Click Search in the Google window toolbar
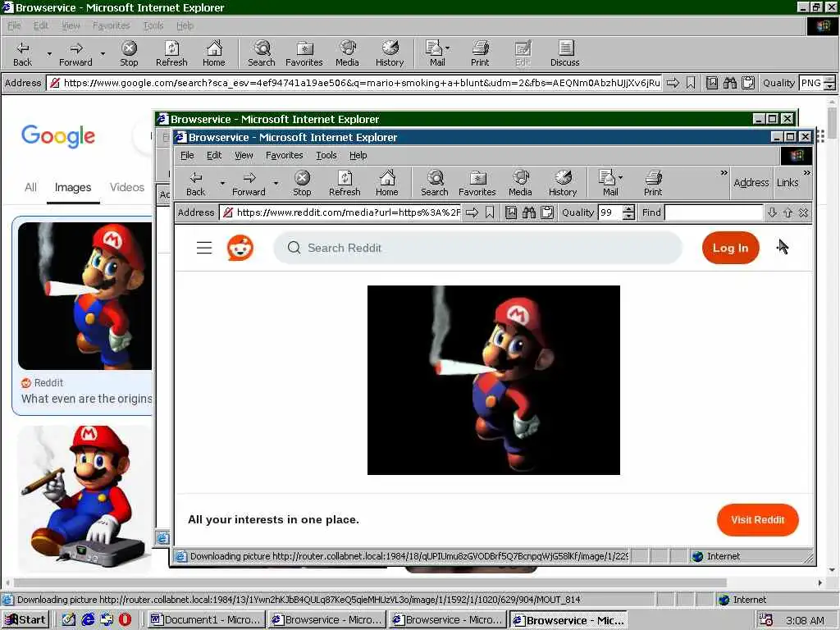This screenshot has height=630, width=840. pos(262,54)
